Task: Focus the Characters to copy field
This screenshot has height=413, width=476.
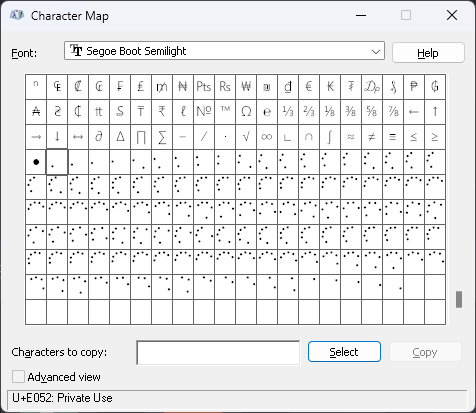Action: pos(218,352)
